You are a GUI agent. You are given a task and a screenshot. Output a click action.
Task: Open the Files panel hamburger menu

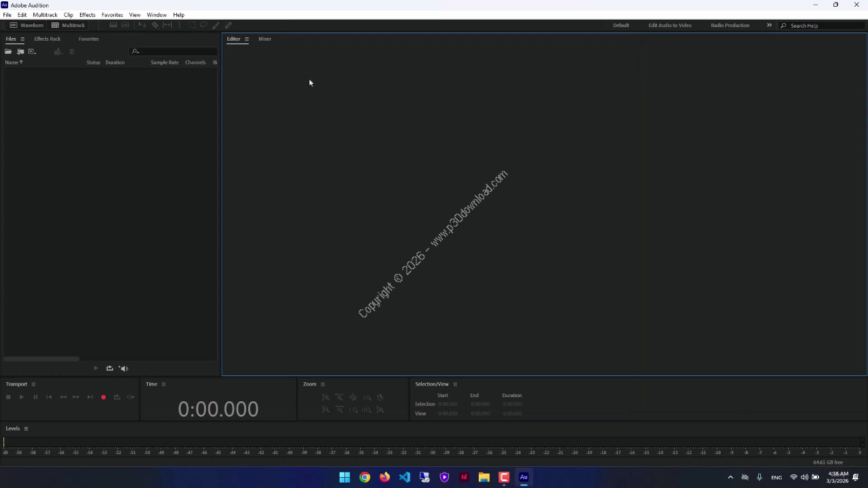coord(22,39)
